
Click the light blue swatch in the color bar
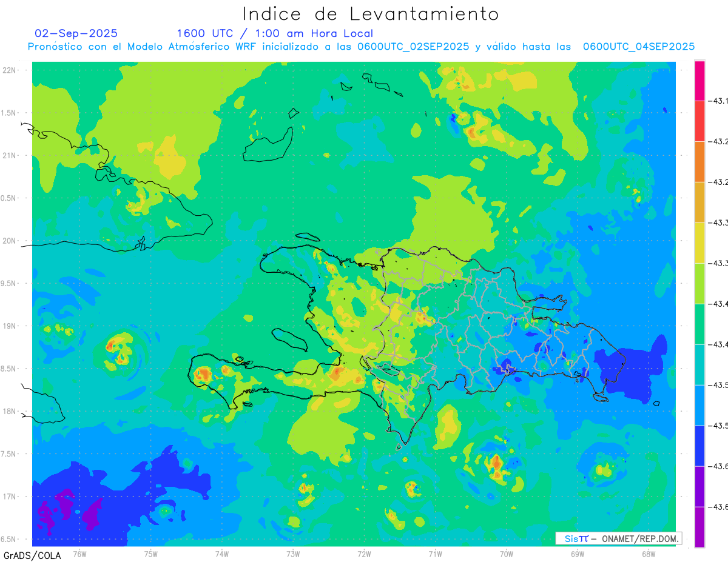pos(699,405)
